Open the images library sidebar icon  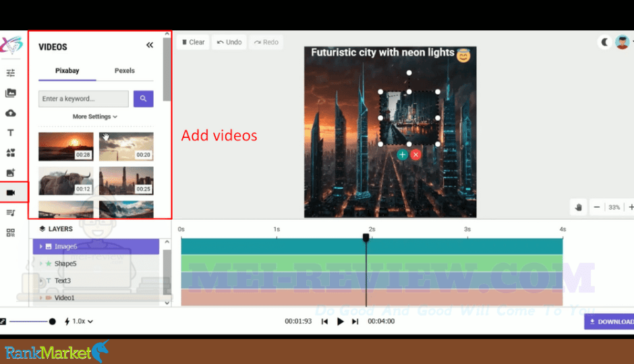coord(11,93)
